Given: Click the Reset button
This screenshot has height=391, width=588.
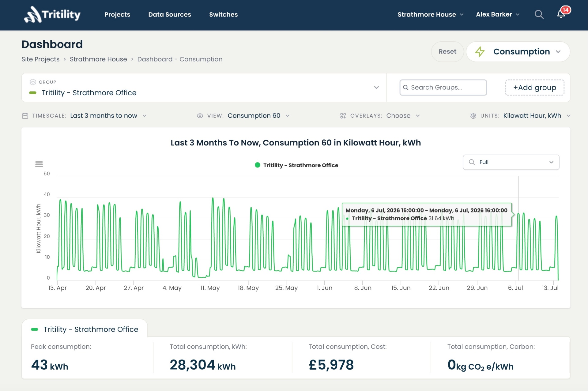Looking at the screenshot, I should 447,51.
